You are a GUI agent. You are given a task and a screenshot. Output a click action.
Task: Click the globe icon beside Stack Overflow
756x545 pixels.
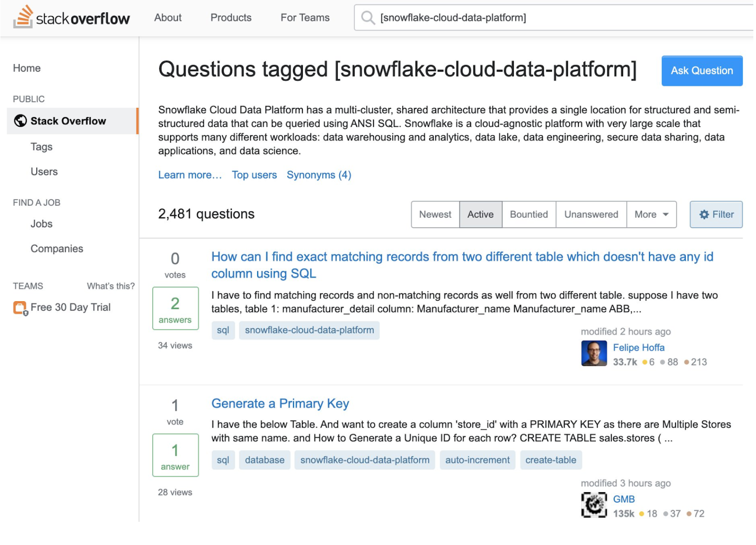pos(20,121)
